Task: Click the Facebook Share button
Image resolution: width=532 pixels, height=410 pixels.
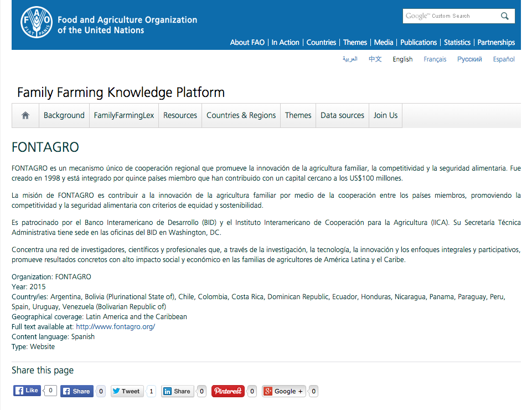Action: [x=77, y=391]
